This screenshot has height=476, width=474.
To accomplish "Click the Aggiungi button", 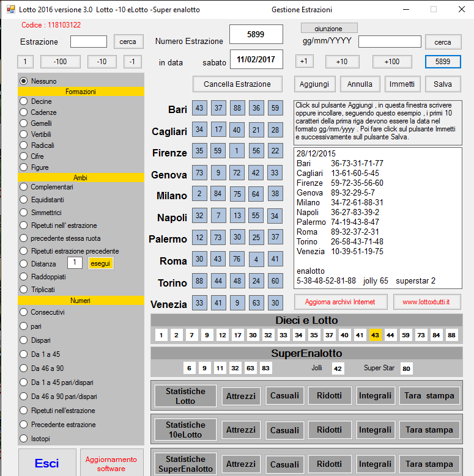I will [x=315, y=84].
